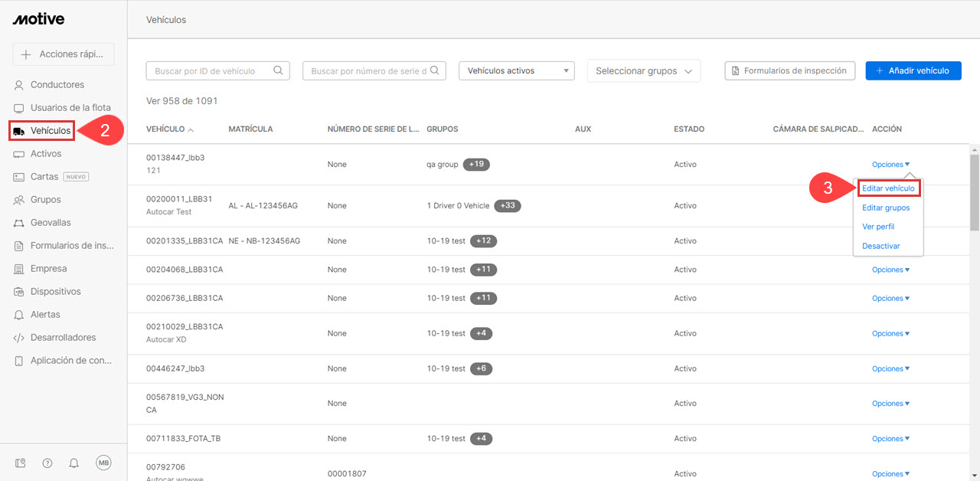Viewport: 980px width, 481px height.
Task: Click the magnifier in vehicle ID search
Action: pyautogui.click(x=279, y=70)
